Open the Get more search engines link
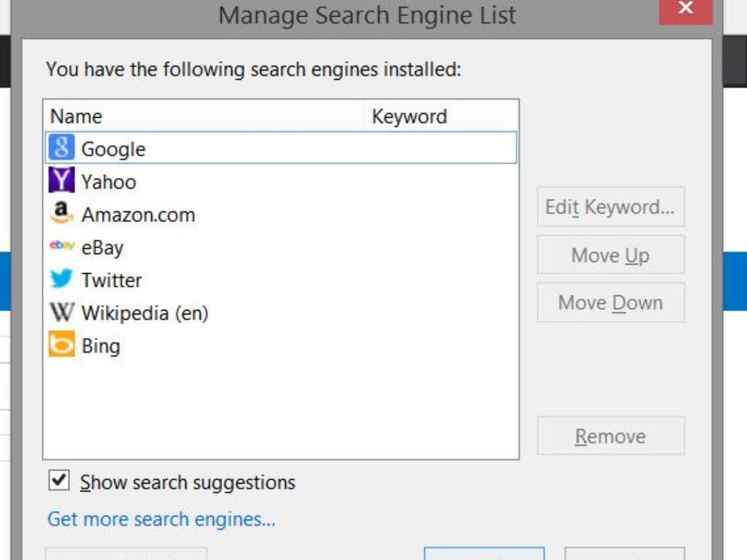Image resolution: width=747 pixels, height=560 pixels. coord(161,519)
